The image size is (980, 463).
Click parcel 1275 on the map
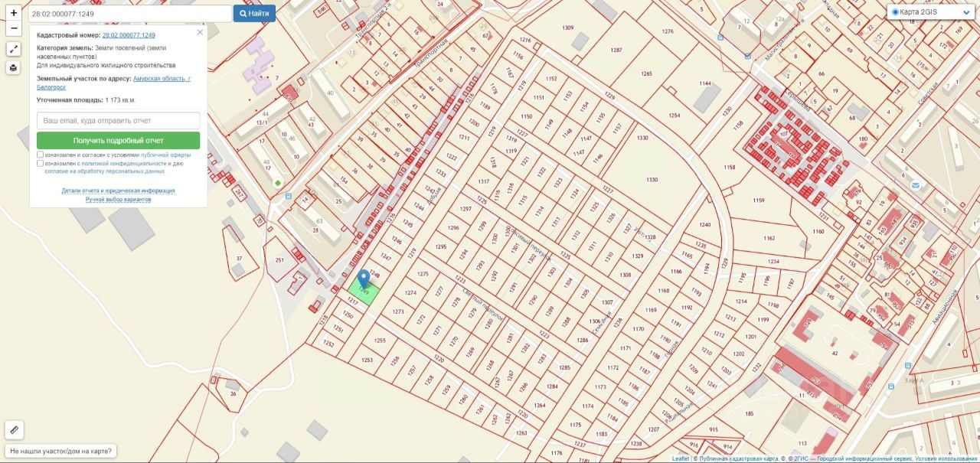tap(423, 273)
